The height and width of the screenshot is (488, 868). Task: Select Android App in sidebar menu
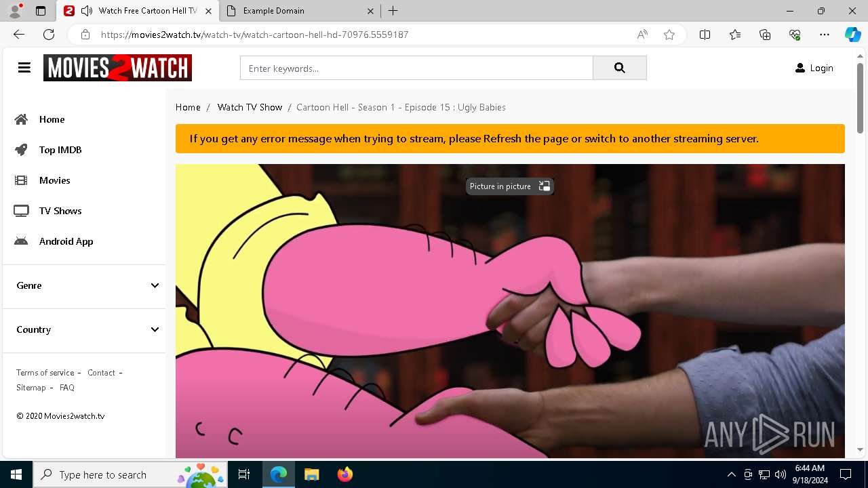(x=66, y=241)
